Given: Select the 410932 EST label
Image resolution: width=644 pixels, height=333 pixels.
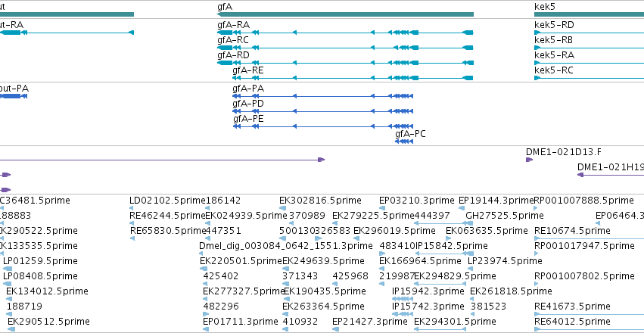Looking at the screenshot, I should point(300,322).
